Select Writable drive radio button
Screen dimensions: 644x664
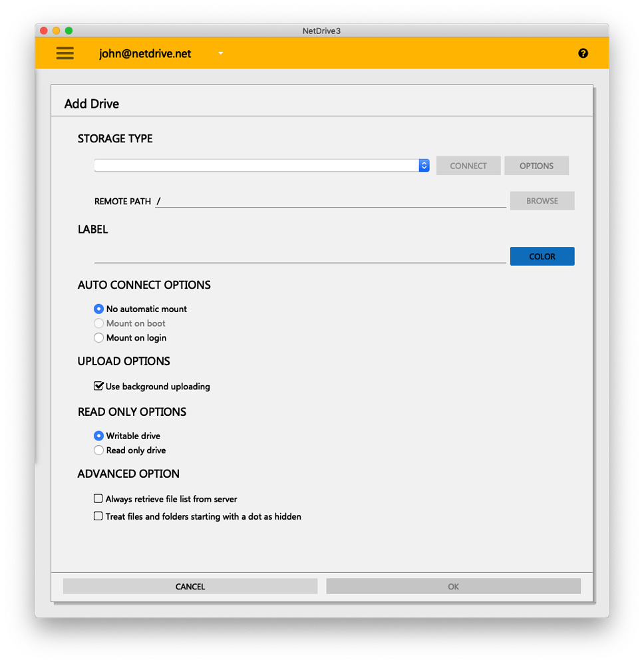coord(98,436)
